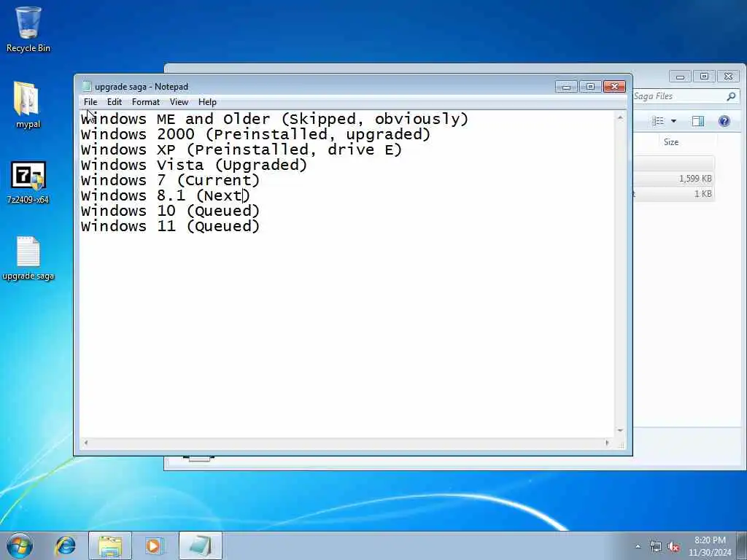Open the Edit menu in Notepad
Screen dimensions: 747x560
[x=115, y=102]
